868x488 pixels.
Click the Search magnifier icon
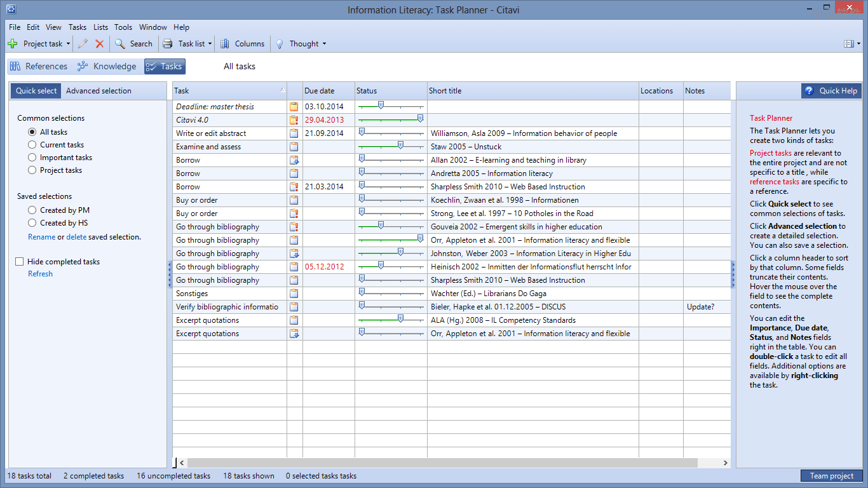(120, 44)
